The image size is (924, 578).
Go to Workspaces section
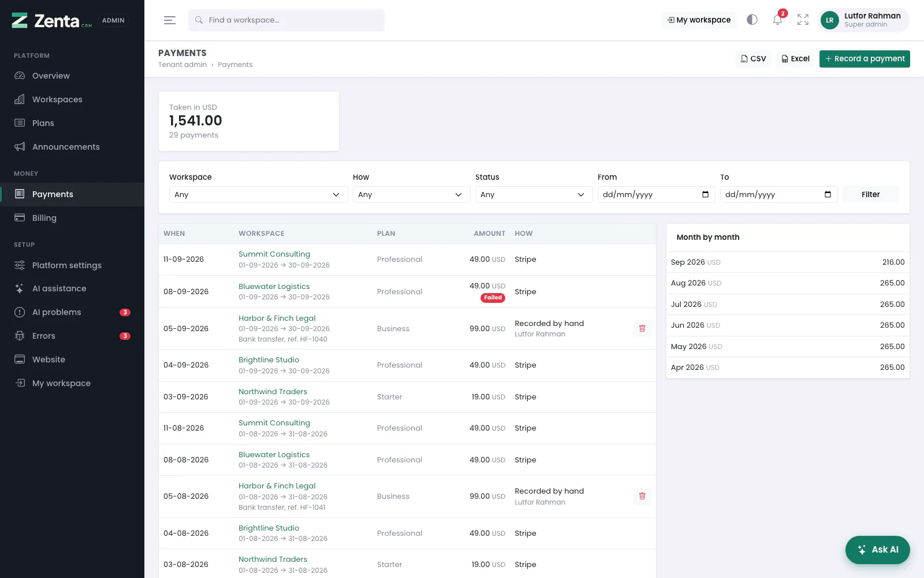pos(72,99)
